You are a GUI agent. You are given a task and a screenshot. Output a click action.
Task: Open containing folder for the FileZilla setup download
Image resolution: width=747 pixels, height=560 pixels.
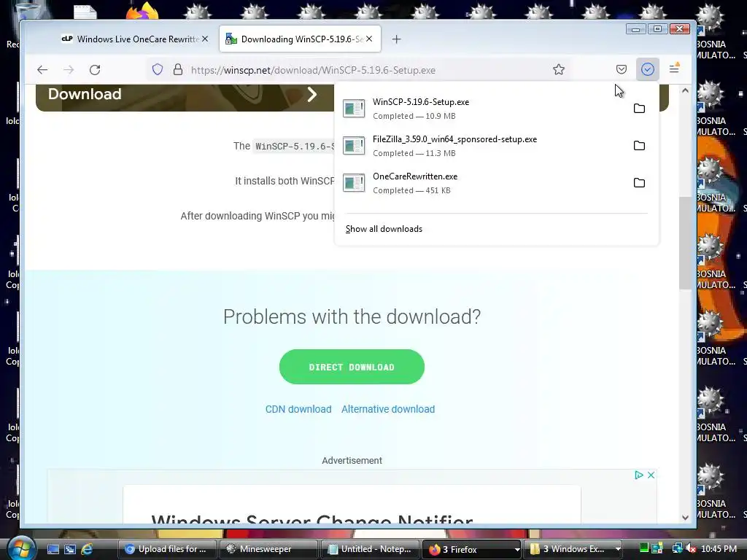tap(639, 146)
